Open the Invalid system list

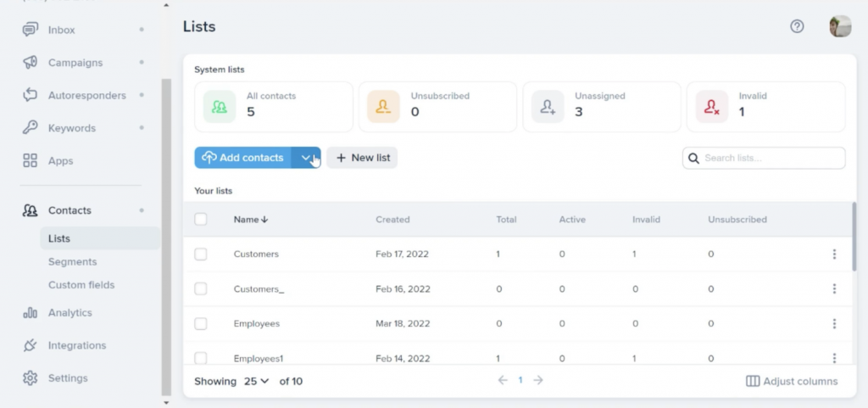pyautogui.click(x=765, y=107)
